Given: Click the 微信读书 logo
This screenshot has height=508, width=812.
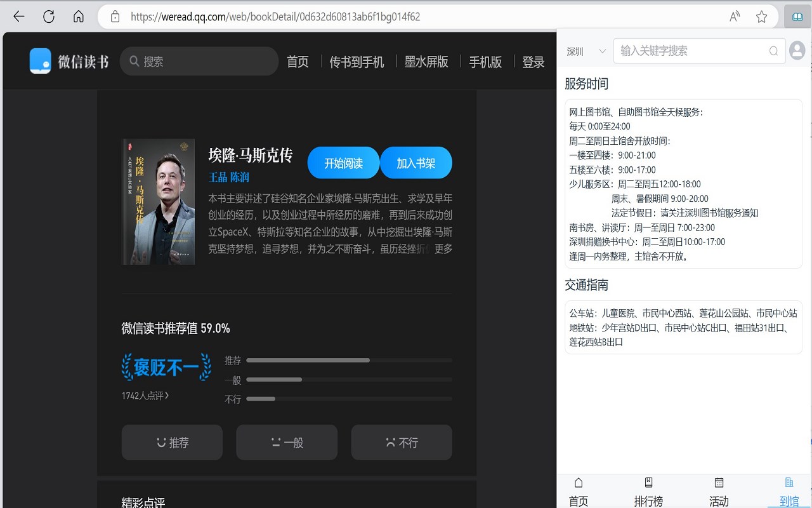Looking at the screenshot, I should coord(69,61).
